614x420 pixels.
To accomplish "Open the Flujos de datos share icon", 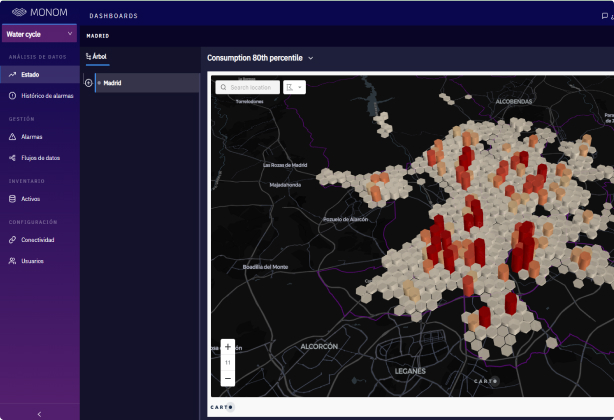I will point(13,158).
